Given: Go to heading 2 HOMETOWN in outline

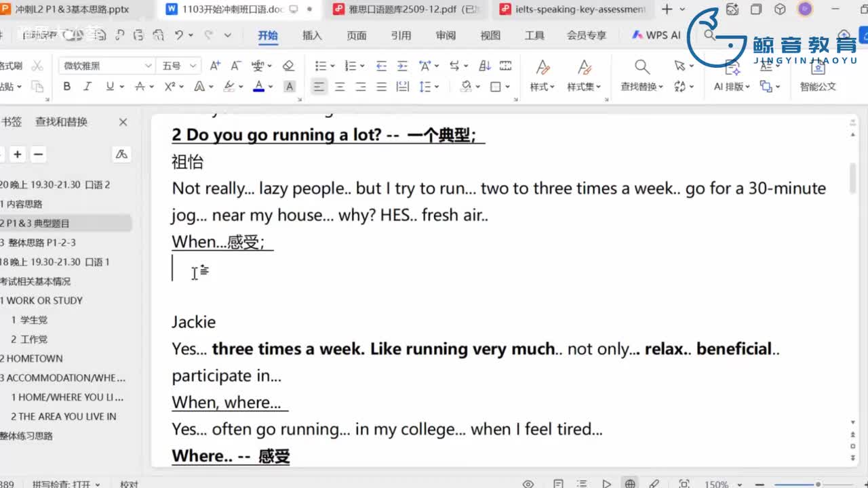Looking at the screenshot, I should point(32,359).
